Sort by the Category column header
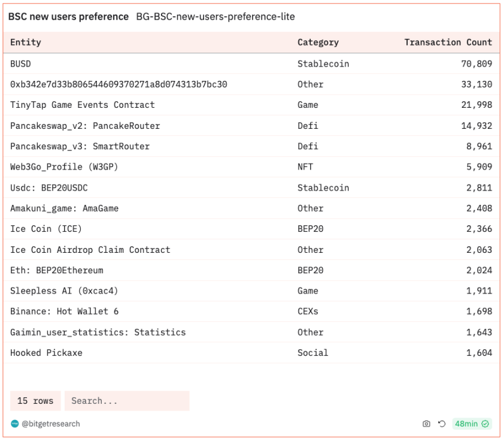 (318, 43)
